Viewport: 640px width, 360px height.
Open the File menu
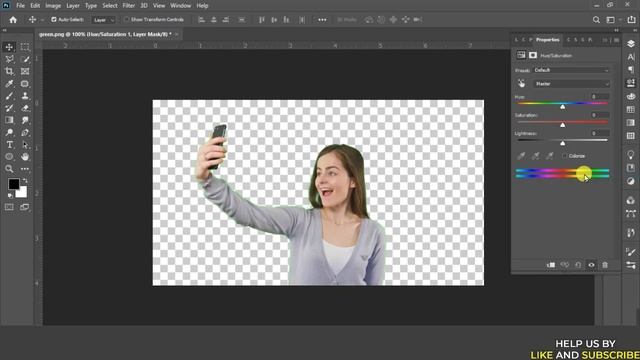(x=20, y=6)
